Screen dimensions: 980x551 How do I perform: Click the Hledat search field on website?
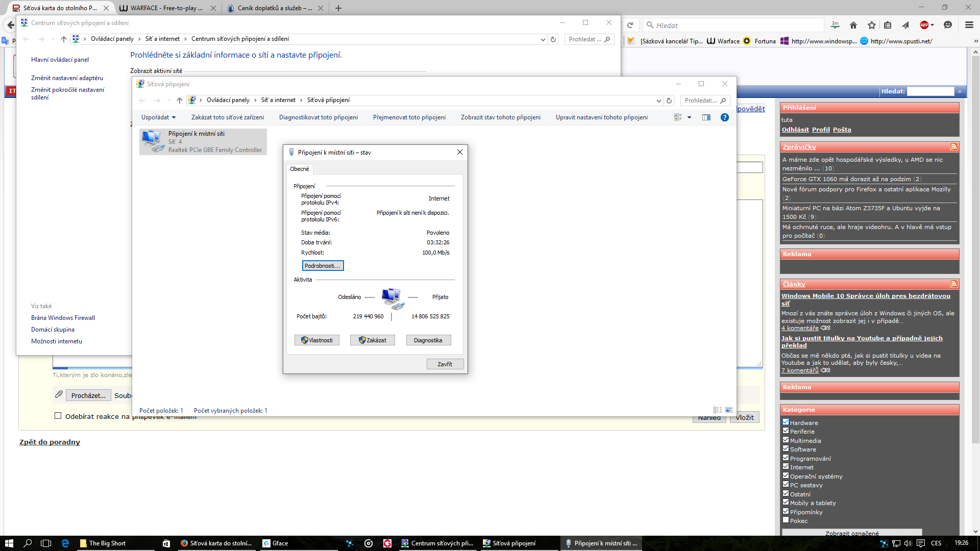click(x=930, y=91)
